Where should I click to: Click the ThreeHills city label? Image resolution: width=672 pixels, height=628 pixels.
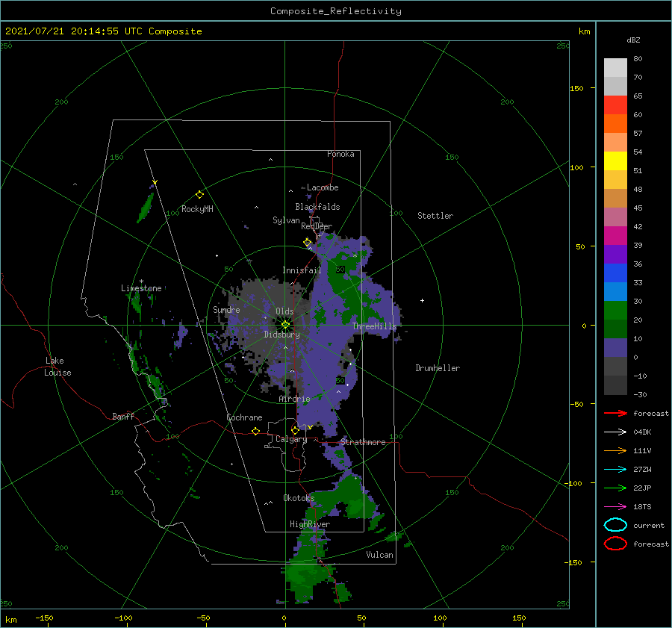click(374, 326)
